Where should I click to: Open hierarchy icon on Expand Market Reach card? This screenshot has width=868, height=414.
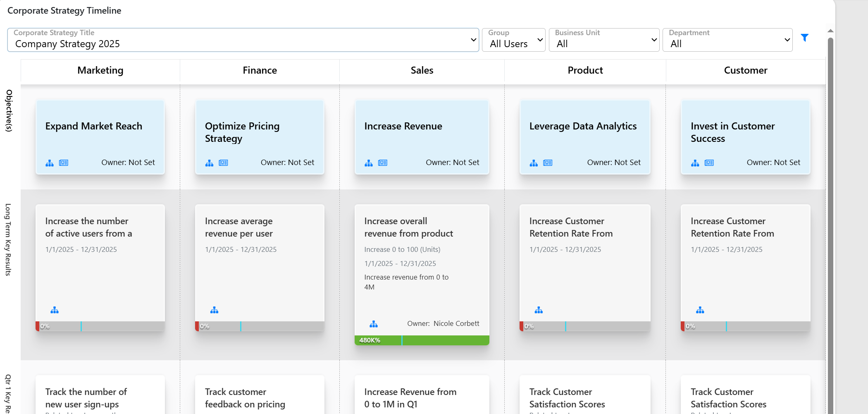pyautogui.click(x=50, y=163)
